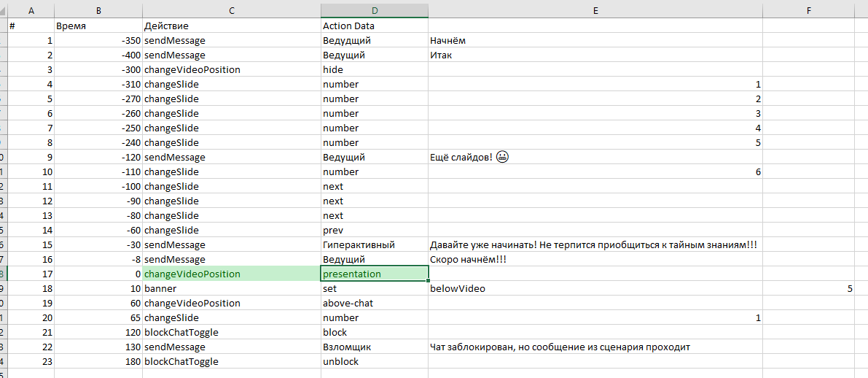868x378 pixels.
Task: Select the "Action Data" header cell
Action: click(374, 26)
